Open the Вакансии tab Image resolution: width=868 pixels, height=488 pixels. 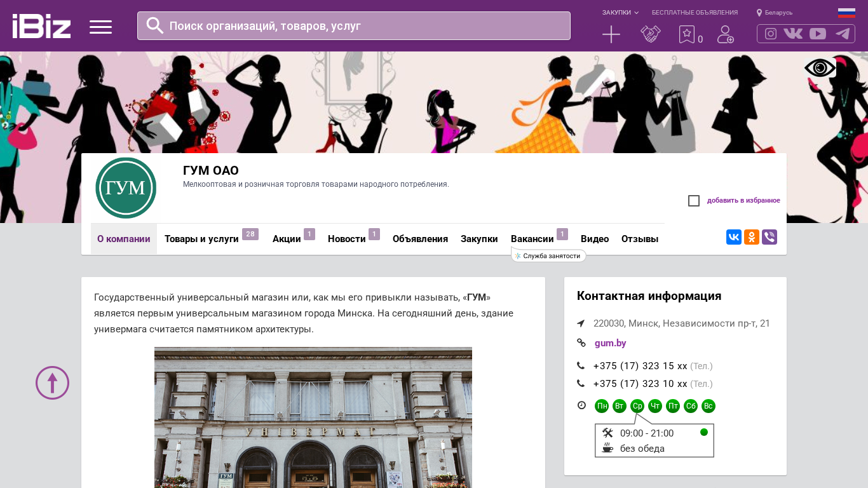532,239
